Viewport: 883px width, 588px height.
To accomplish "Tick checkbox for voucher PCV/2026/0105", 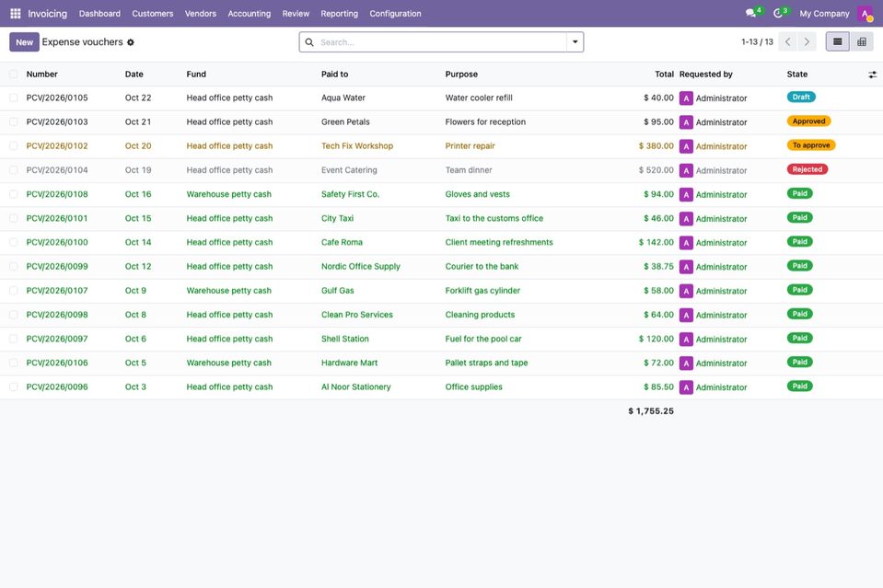I will click(x=14, y=98).
